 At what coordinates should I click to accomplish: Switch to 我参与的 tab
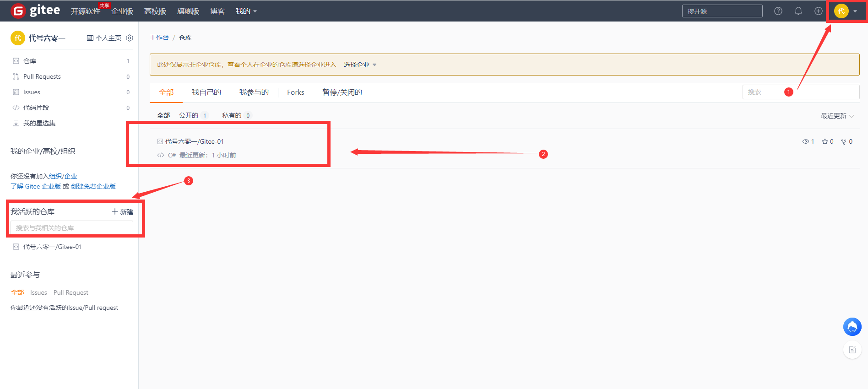tap(254, 92)
